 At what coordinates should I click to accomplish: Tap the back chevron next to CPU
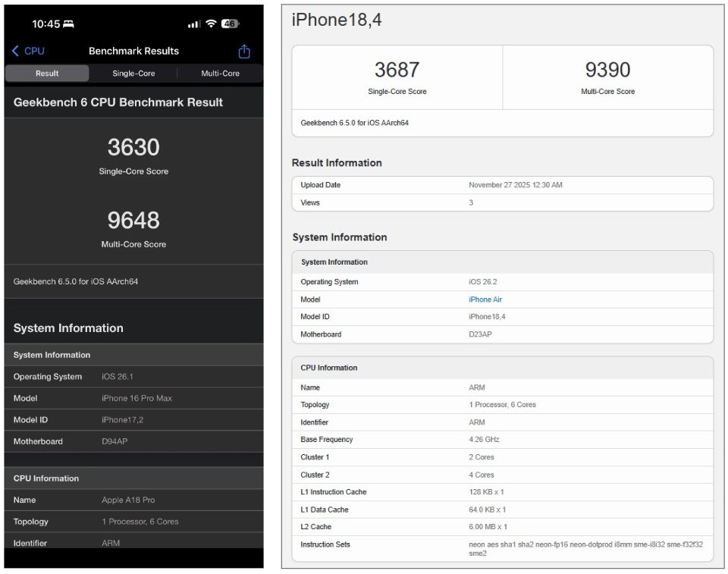(x=16, y=51)
